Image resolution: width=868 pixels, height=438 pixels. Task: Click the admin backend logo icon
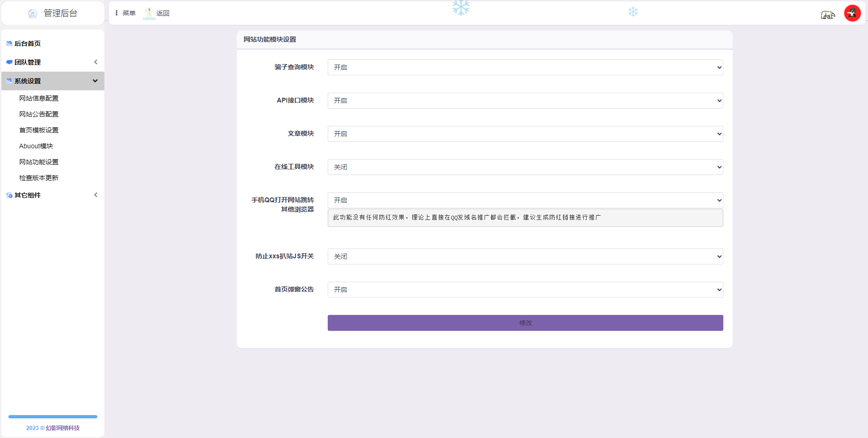click(32, 14)
